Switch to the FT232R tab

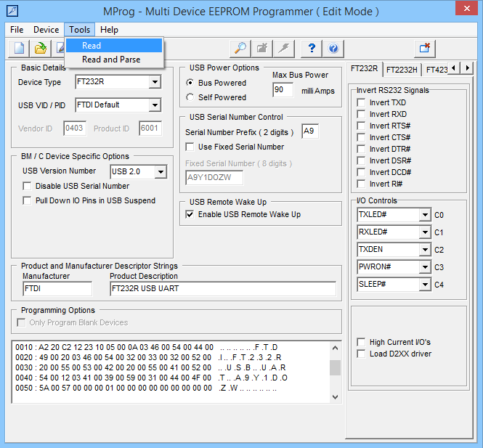(364, 68)
